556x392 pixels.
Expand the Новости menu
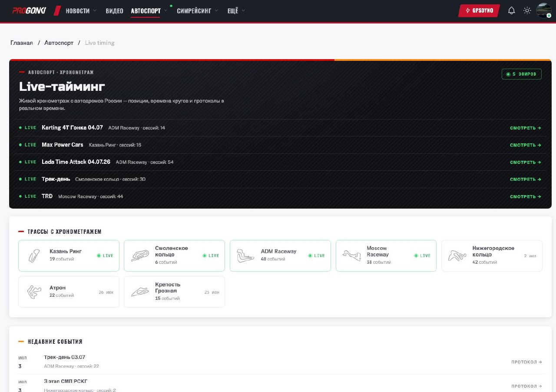point(81,11)
